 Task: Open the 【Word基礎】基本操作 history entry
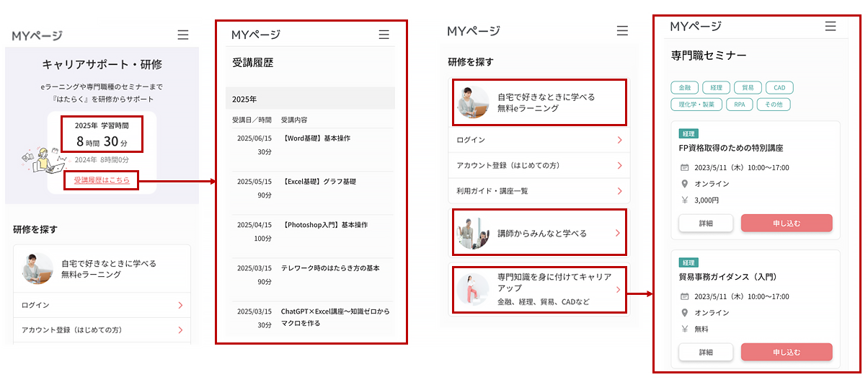click(x=316, y=138)
